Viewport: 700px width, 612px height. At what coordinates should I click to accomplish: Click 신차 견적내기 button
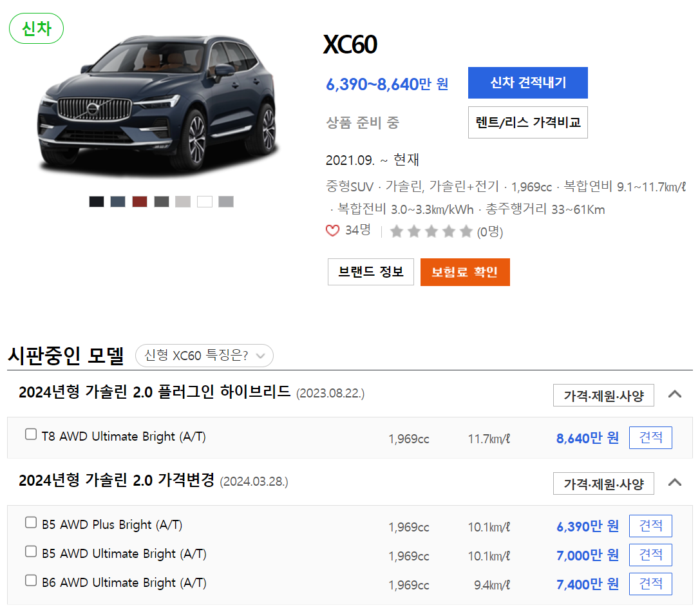[x=527, y=82]
